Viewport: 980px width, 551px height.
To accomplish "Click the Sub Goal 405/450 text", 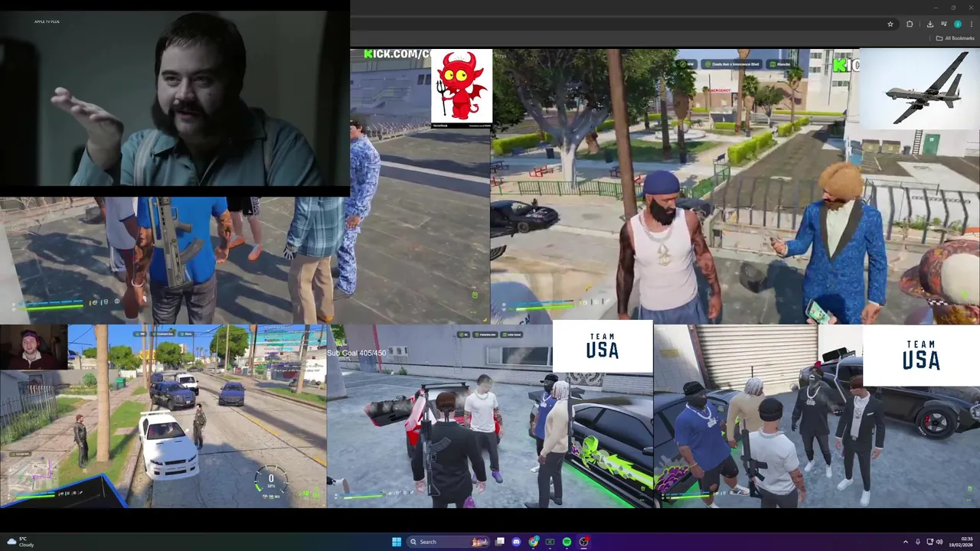I will pos(356,353).
